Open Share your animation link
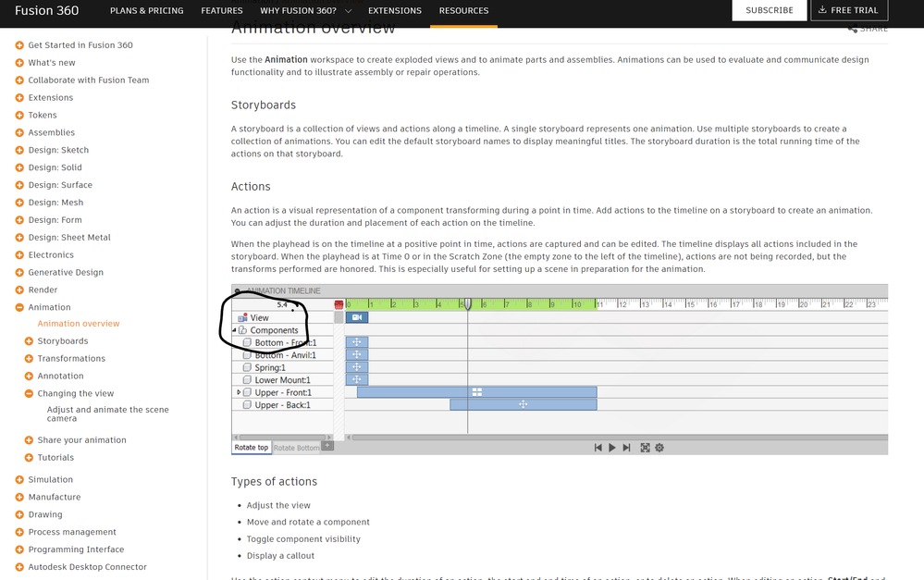Image resolution: width=924 pixels, height=580 pixels. point(82,439)
